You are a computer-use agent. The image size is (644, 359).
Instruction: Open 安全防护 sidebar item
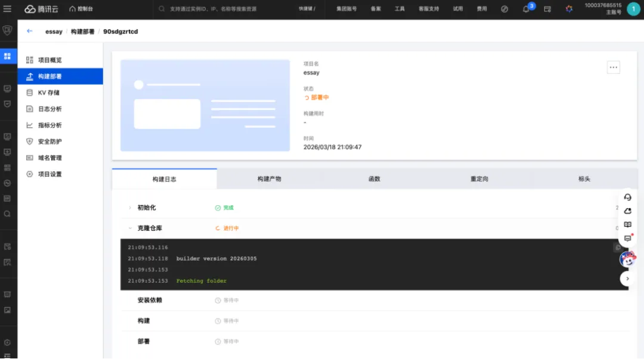coord(60,142)
